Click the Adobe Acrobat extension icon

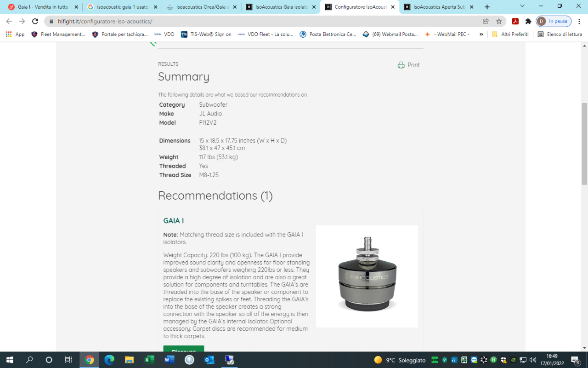tap(515, 21)
